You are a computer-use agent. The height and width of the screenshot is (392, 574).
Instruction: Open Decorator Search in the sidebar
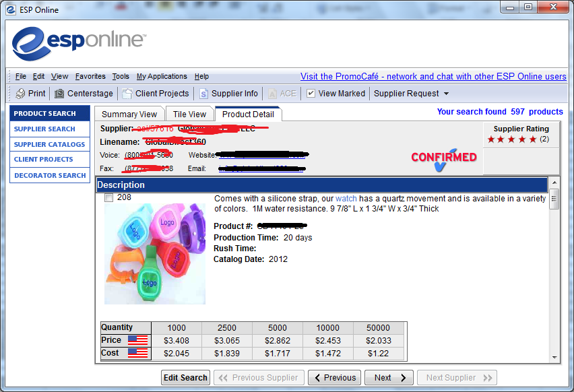pos(50,175)
